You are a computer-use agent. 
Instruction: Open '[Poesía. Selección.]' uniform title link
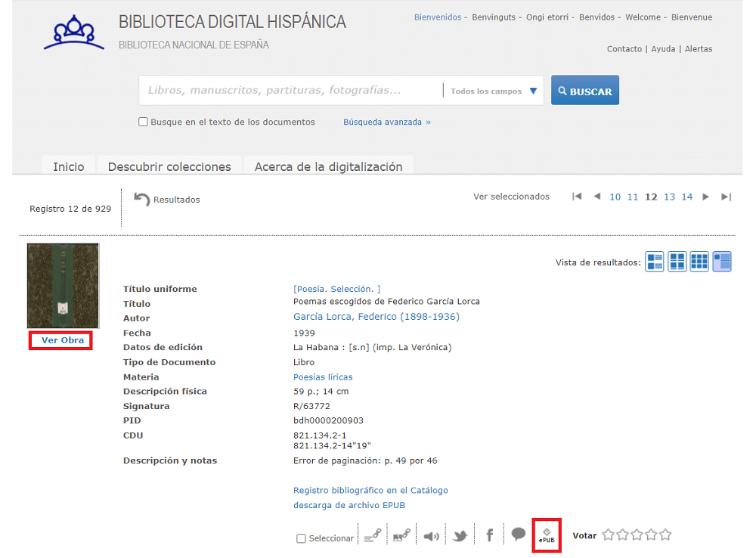coord(337,289)
